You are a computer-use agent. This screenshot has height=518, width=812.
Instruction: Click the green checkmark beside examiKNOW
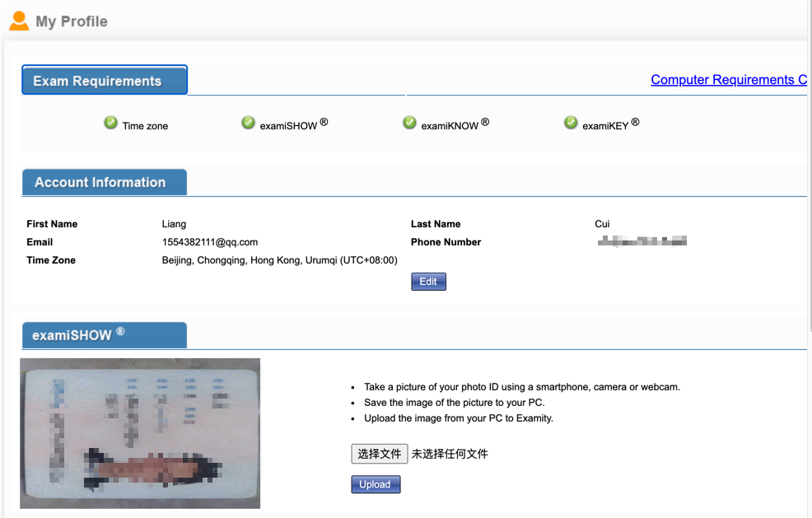pos(409,123)
